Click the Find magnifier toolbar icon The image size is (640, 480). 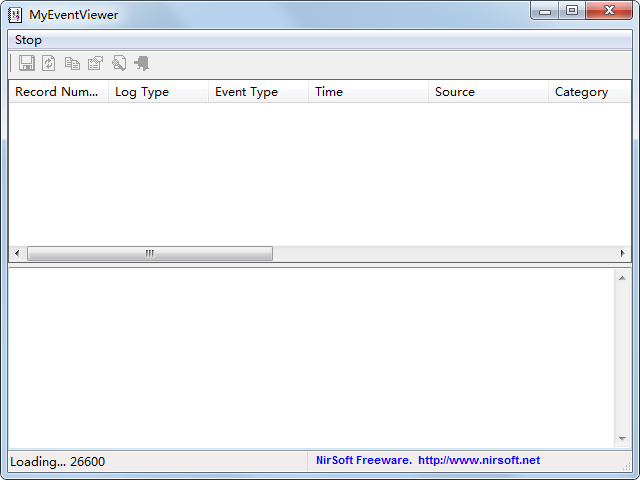(x=119, y=63)
